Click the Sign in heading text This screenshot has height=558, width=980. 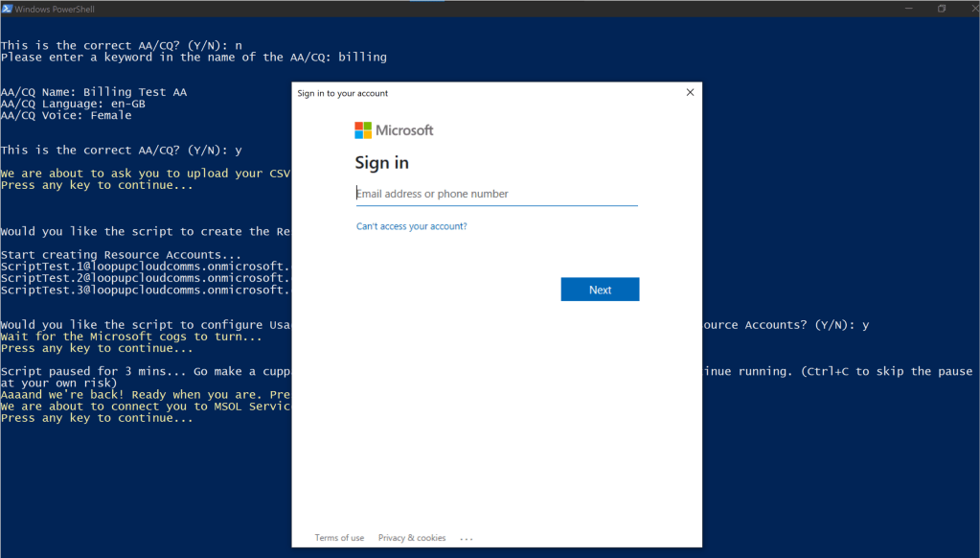[x=381, y=163]
